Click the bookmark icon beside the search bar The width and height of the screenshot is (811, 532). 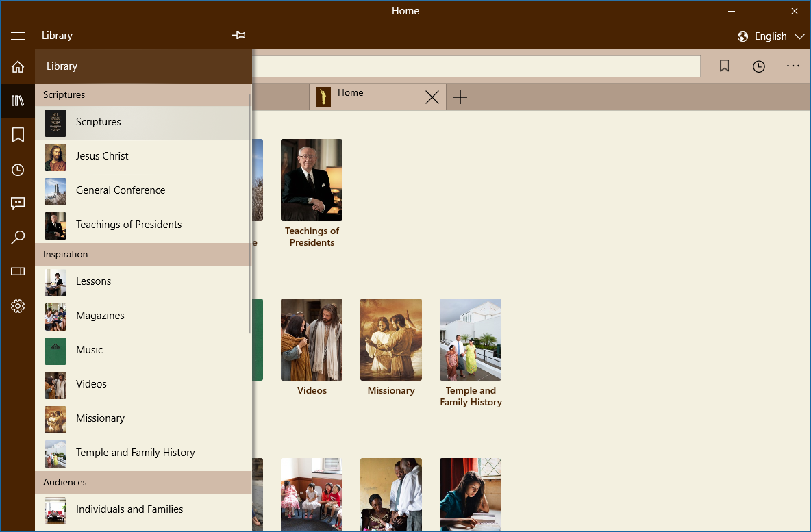(724, 66)
